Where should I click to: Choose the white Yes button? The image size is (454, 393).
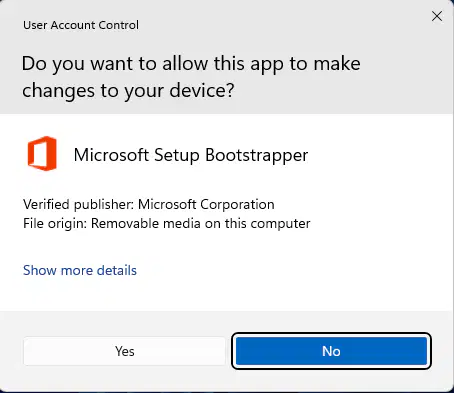click(124, 351)
